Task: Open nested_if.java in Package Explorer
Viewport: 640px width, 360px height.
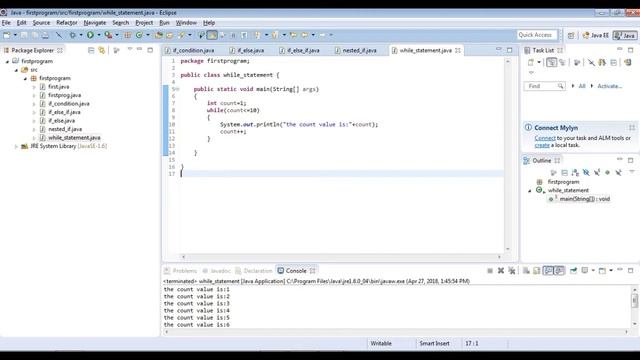Action: click(x=64, y=129)
